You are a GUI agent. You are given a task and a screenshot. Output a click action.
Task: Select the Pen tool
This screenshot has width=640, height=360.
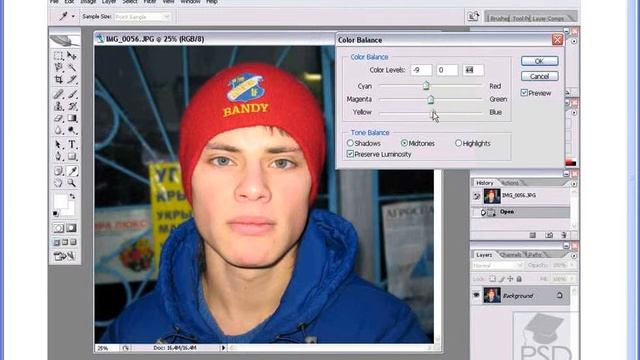[58, 157]
